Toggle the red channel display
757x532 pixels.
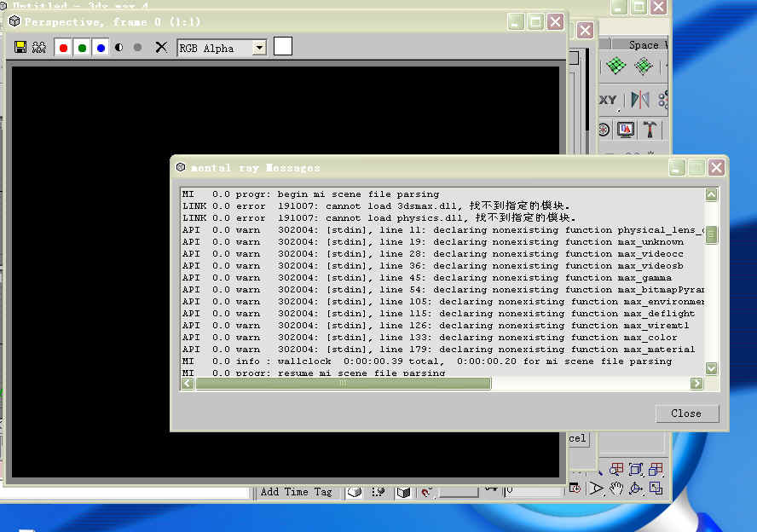click(x=63, y=48)
